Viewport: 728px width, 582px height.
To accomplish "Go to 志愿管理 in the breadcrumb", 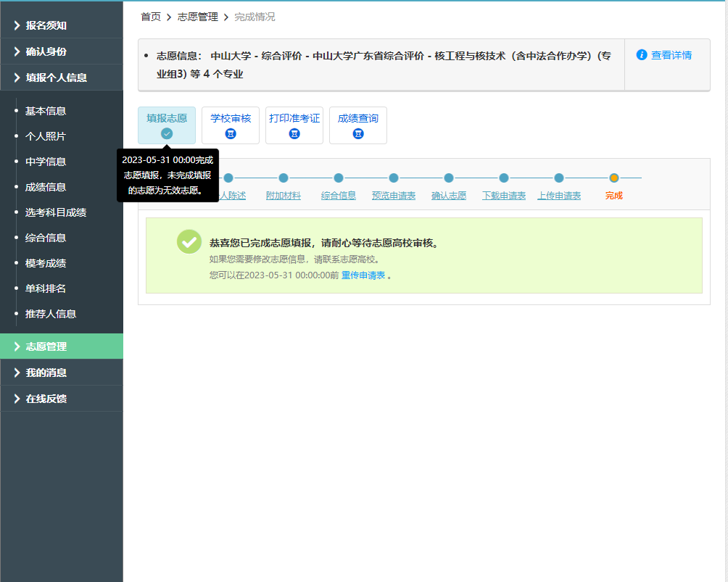I will point(198,17).
